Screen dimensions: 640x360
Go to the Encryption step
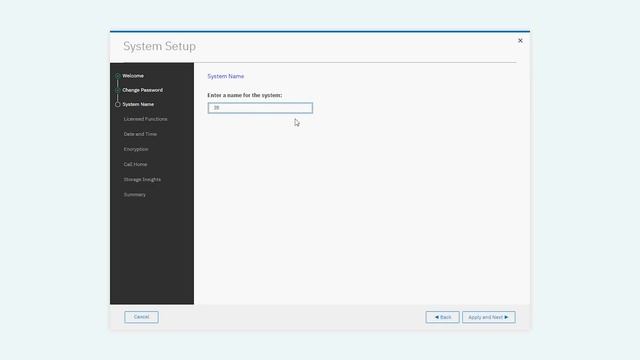[x=136, y=149]
